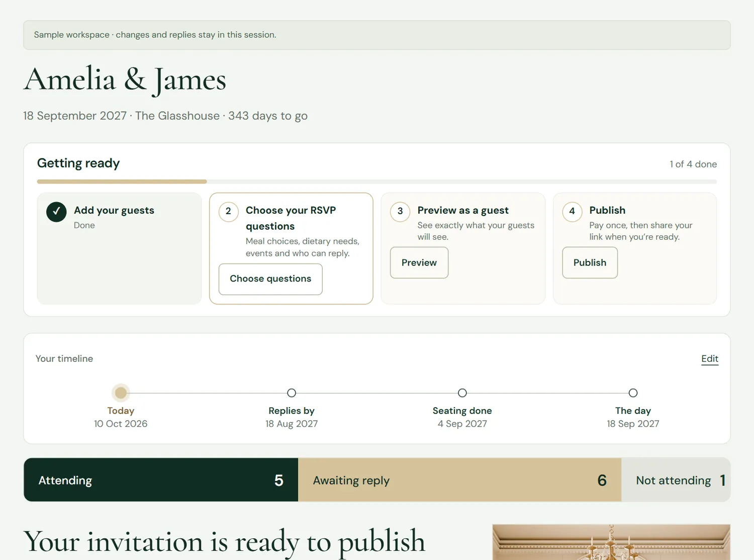Click the "10 Oct 2026" date

tap(121, 424)
